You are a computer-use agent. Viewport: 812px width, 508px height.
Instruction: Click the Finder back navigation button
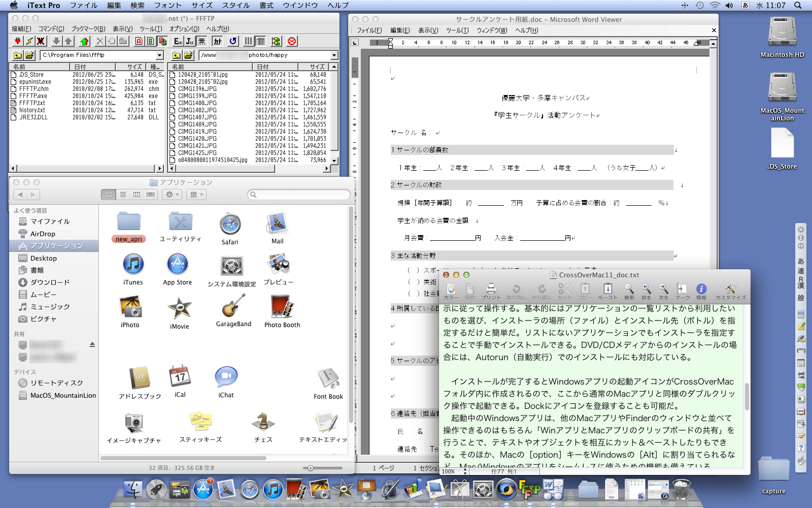point(20,195)
